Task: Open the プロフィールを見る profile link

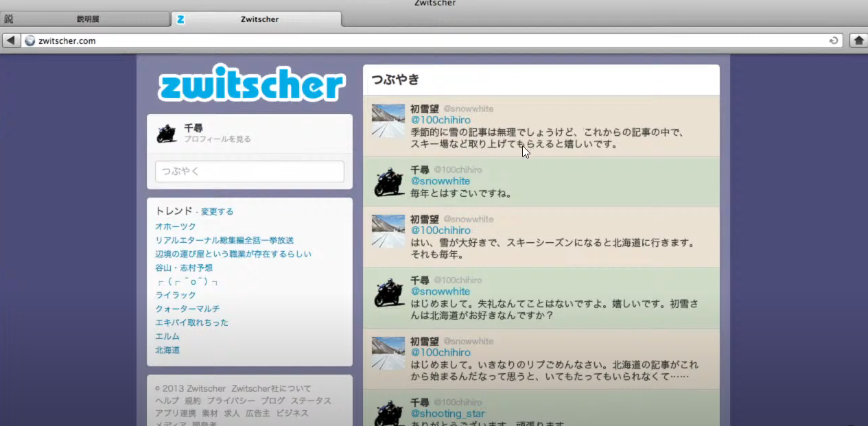Action: point(218,139)
